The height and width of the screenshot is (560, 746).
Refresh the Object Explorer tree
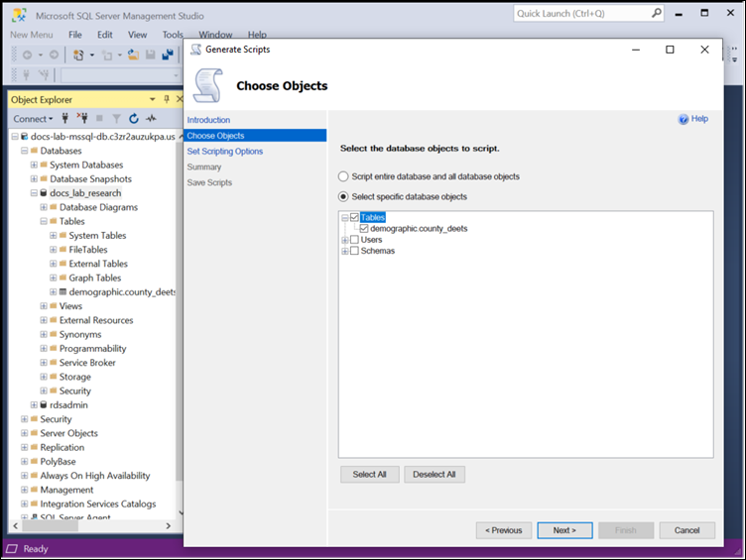click(132, 119)
